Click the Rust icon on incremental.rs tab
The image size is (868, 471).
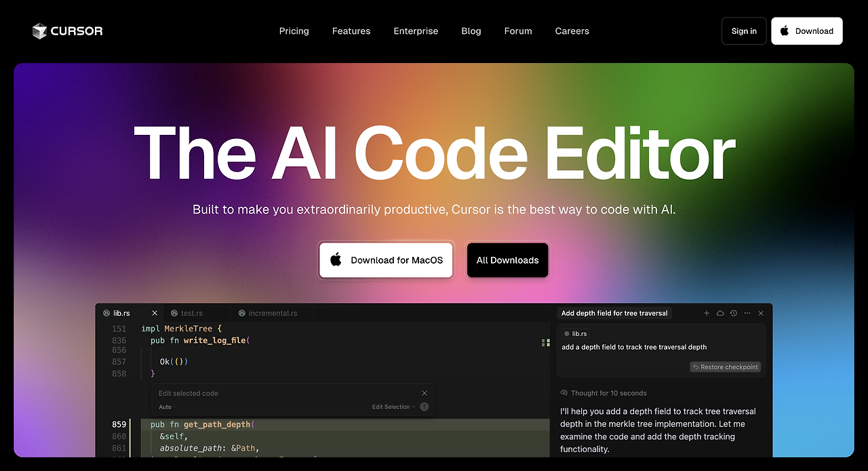242,313
